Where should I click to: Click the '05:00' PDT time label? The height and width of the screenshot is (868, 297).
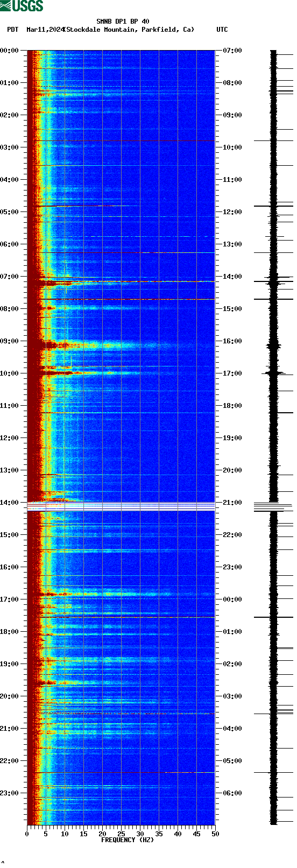pyautogui.click(x=9, y=212)
